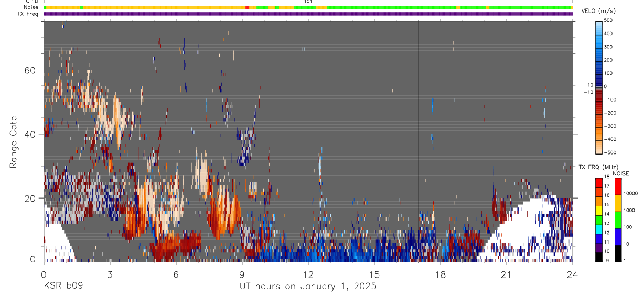Select the 'VELO (m/s)' colorbar heading

598,11
